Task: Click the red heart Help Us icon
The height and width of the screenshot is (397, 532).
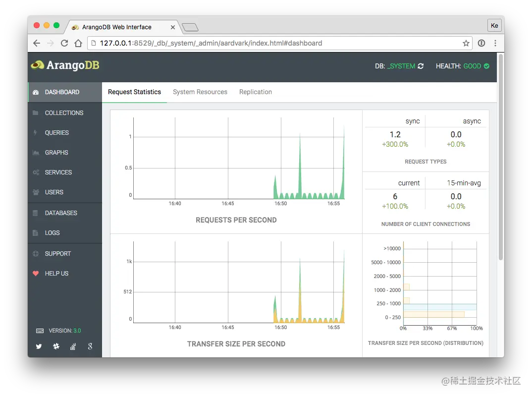Action: click(36, 274)
